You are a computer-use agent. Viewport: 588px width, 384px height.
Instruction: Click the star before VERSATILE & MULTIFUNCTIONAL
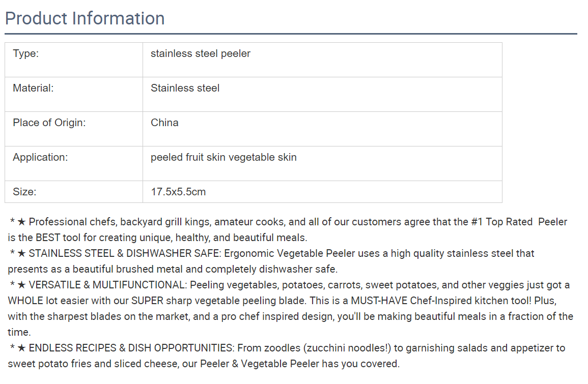[21, 285]
